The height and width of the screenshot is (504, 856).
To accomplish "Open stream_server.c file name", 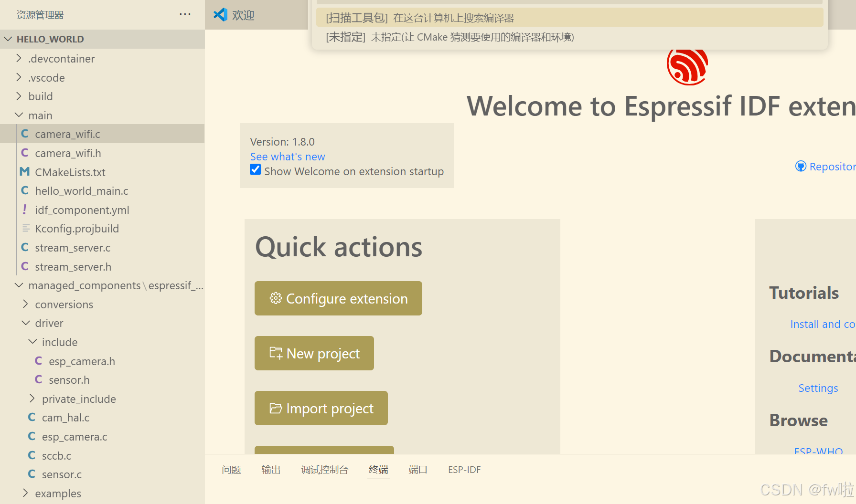I will coord(73,248).
